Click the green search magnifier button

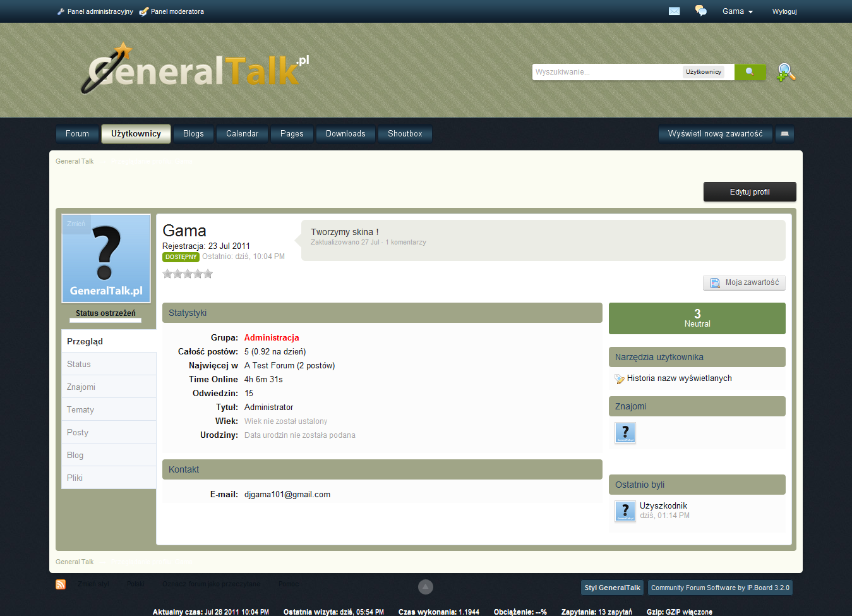coord(750,72)
